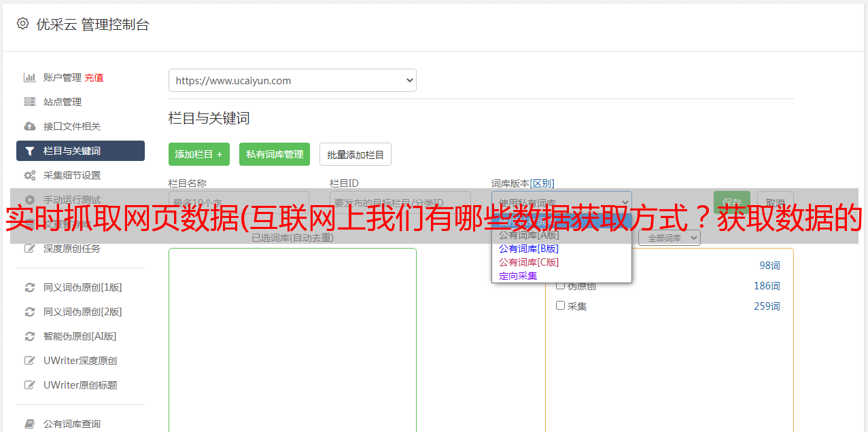Screen dimensions: 868x432
Task: Click the 259词 count
Action: [767, 306]
